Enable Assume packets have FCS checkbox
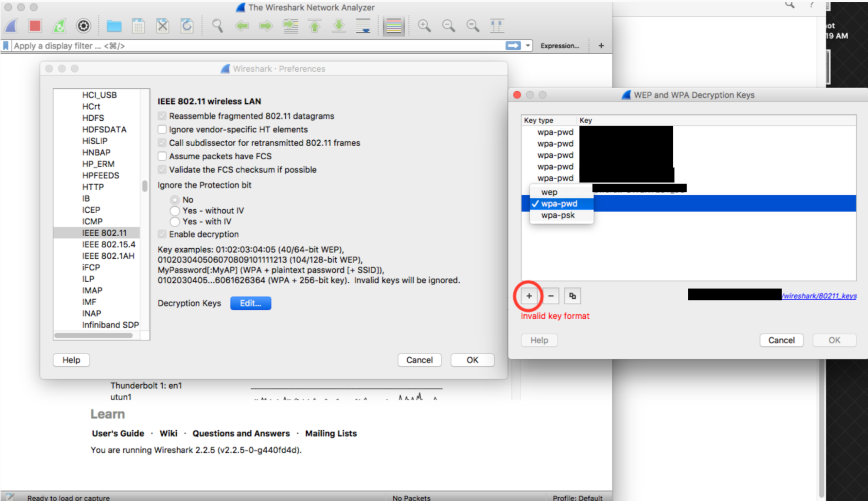This screenshot has height=501, width=868. (163, 156)
